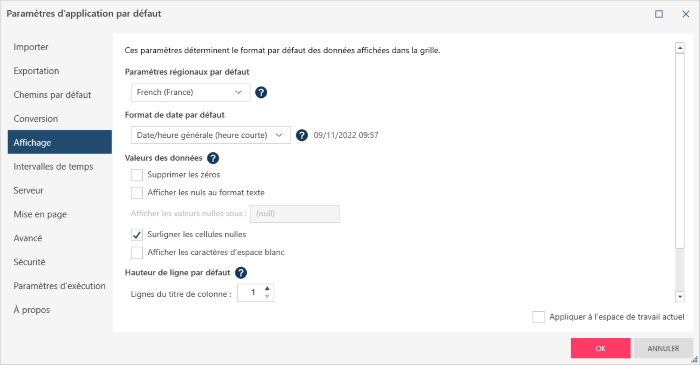Decrease column title lines with down arrow

click(267, 297)
